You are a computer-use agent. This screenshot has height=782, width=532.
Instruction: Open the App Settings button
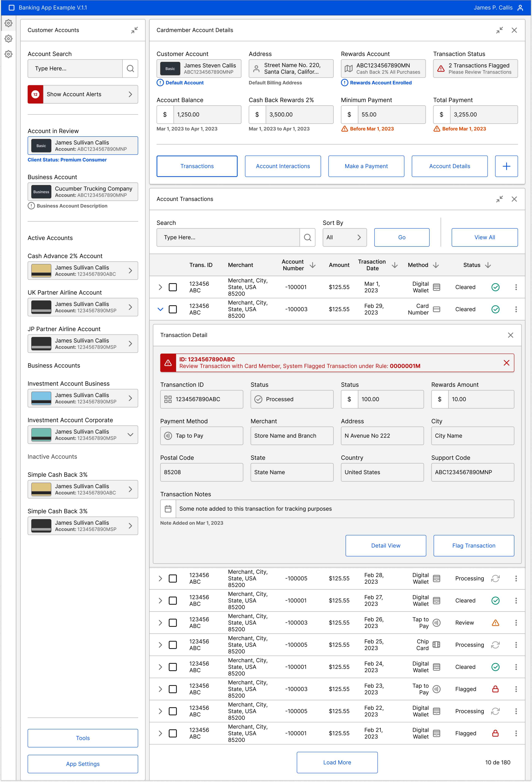click(83, 764)
